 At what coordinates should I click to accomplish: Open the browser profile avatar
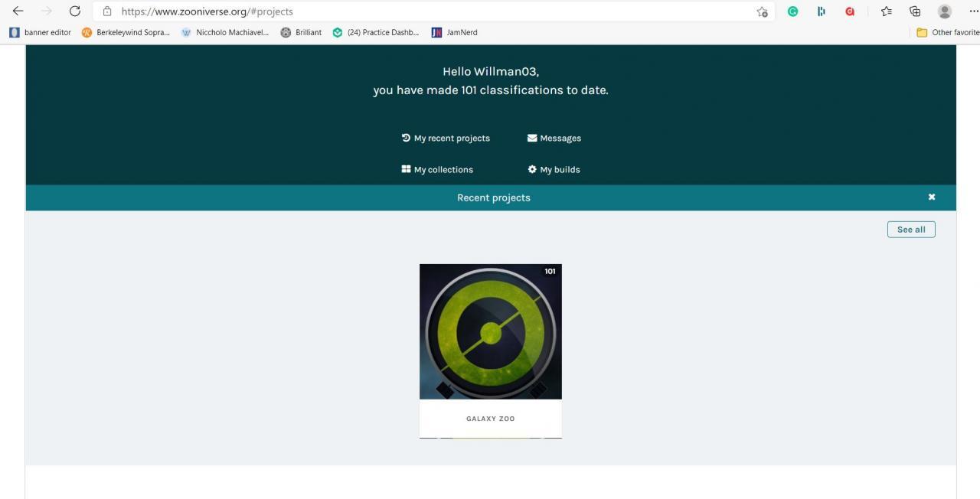click(x=945, y=11)
